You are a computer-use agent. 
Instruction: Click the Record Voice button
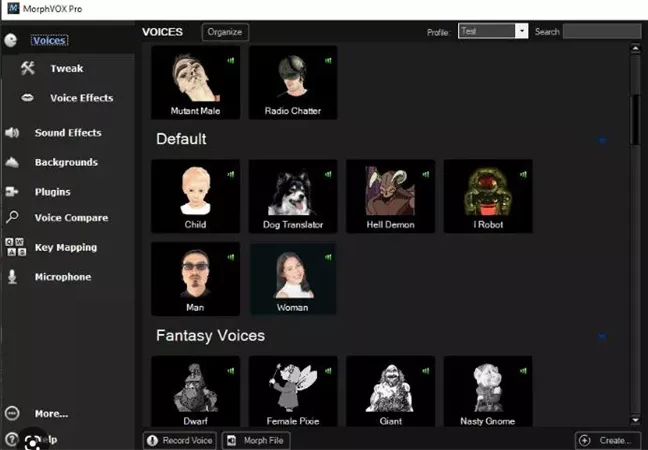[180, 440]
